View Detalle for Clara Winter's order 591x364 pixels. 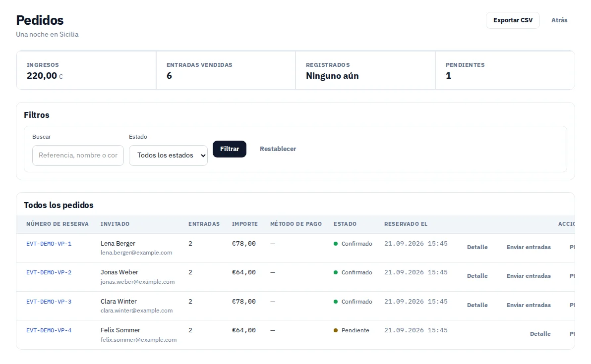point(477,305)
